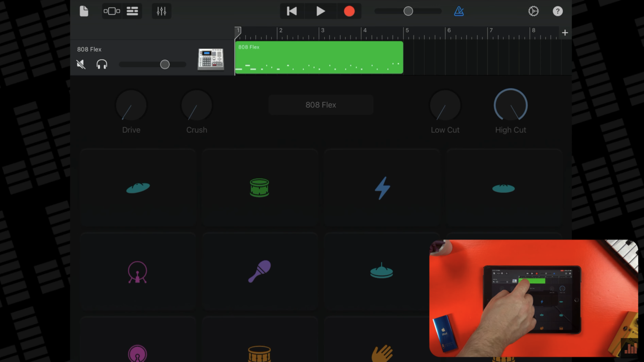Image resolution: width=644 pixels, height=362 pixels.
Task: Open track controls mixer icon
Action: tap(161, 11)
